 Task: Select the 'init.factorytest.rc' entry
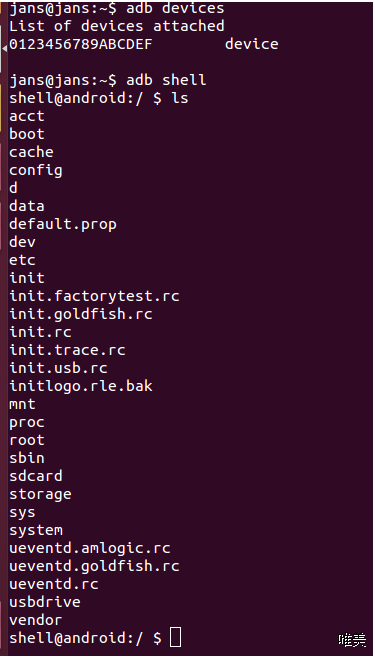point(94,296)
